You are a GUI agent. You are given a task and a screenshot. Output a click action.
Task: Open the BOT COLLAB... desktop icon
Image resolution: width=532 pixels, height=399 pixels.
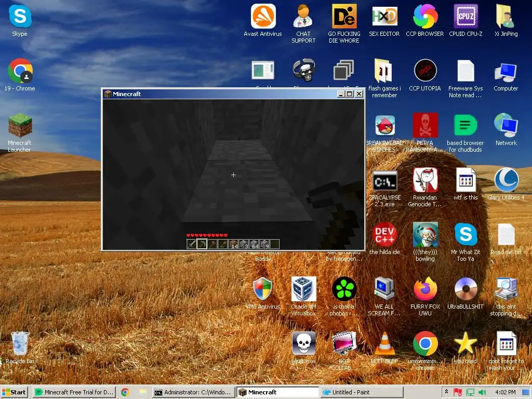click(x=344, y=352)
